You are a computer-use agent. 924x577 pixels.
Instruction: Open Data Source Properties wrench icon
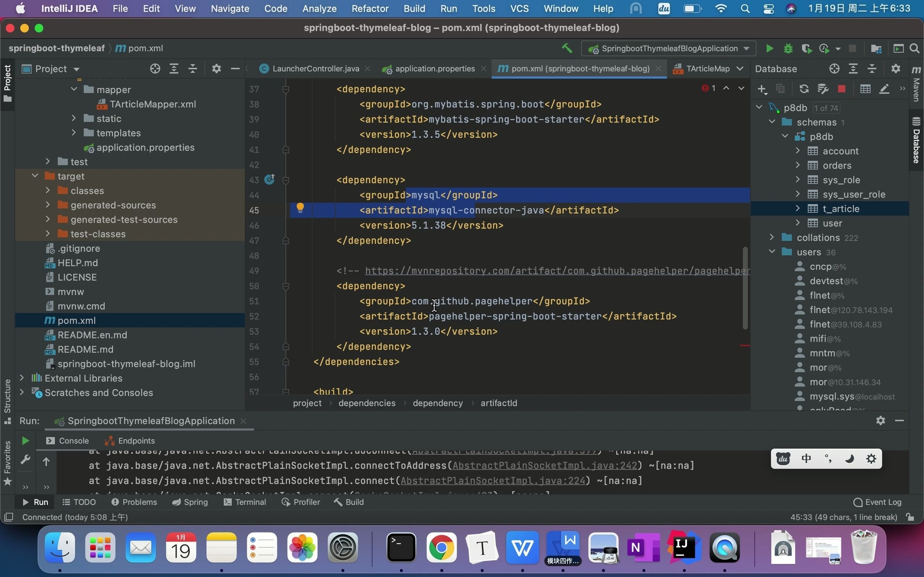click(x=823, y=89)
